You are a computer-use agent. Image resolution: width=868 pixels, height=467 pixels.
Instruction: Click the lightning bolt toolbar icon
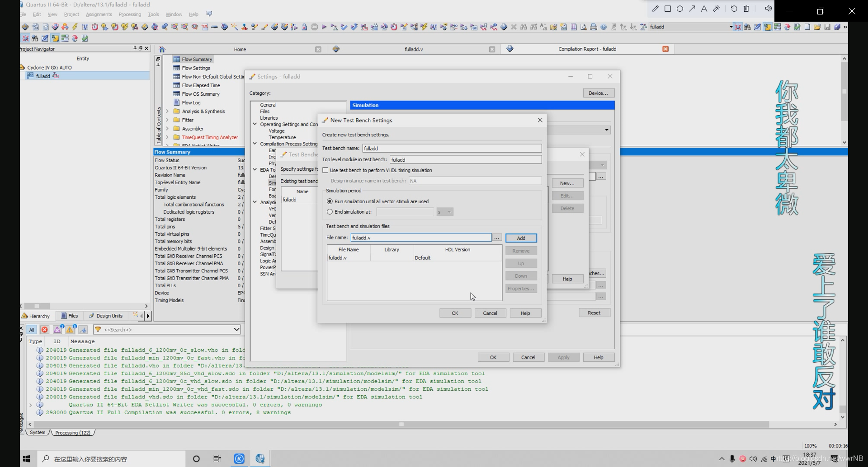pos(75,27)
